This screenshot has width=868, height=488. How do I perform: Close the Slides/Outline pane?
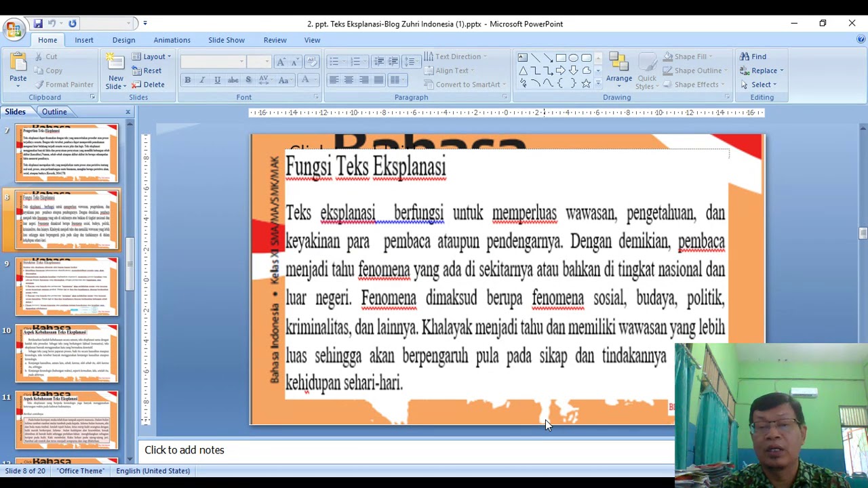tap(127, 112)
